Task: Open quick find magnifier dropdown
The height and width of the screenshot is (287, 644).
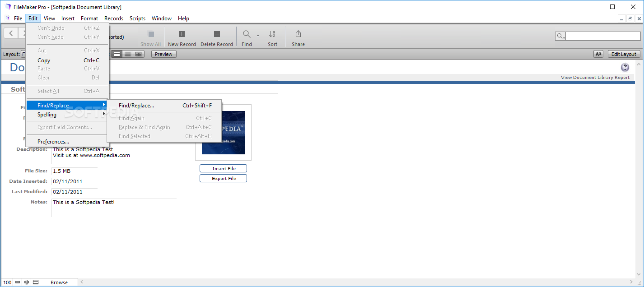Action: click(560, 36)
